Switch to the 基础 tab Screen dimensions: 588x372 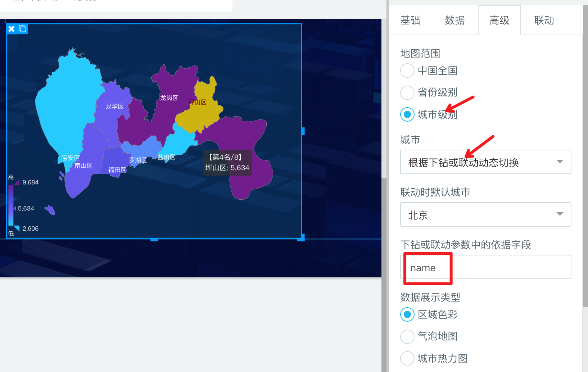[x=410, y=21]
